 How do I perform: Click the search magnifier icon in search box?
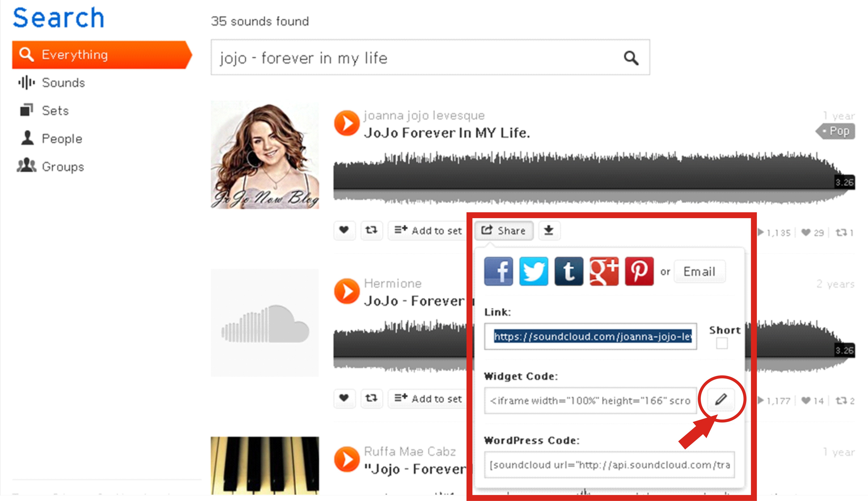click(631, 58)
